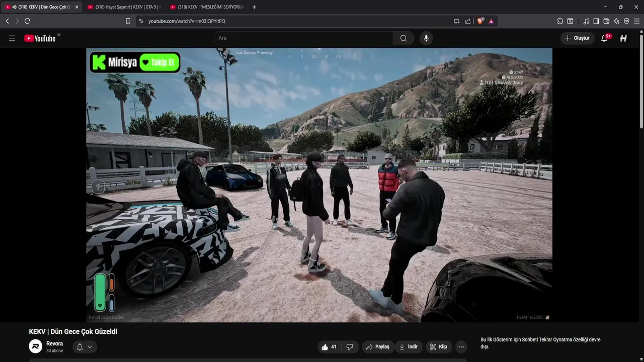Click the search magnifier button

tap(404, 38)
